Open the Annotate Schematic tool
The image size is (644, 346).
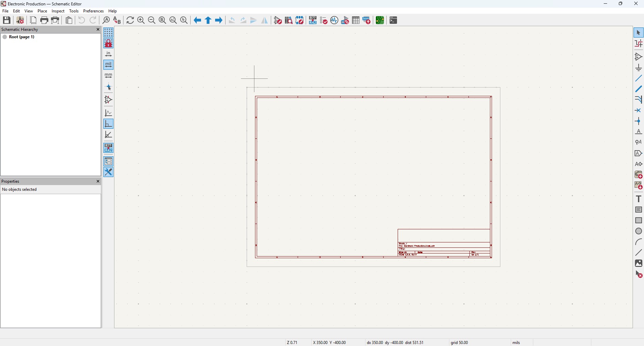(x=313, y=20)
